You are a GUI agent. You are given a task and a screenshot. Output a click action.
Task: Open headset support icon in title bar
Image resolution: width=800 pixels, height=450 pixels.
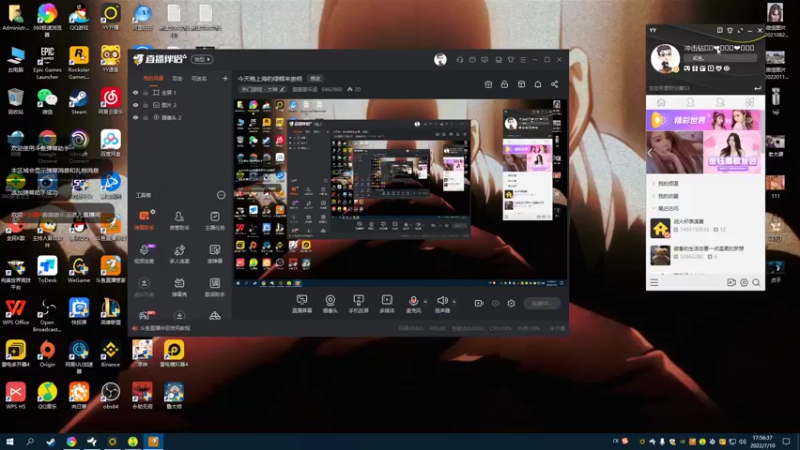460,60
